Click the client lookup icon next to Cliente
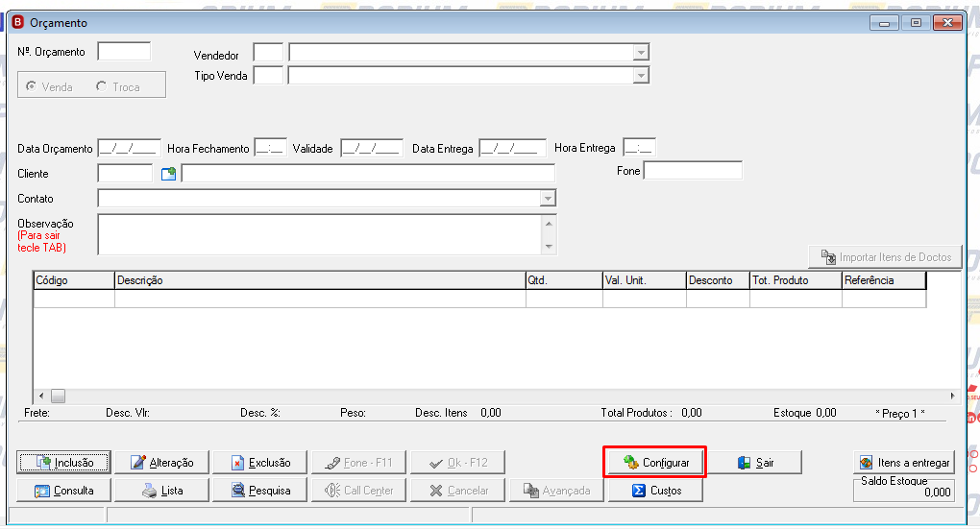Viewport: 980px width, 529px height. pos(168,174)
